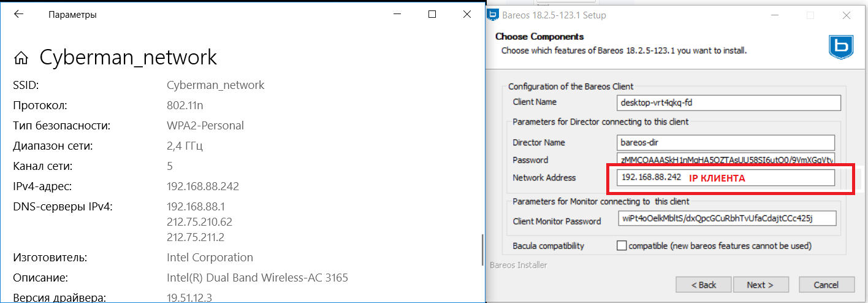868x303 pixels.
Task: Select manufacturer value Intel Corporation
Action: [210, 258]
